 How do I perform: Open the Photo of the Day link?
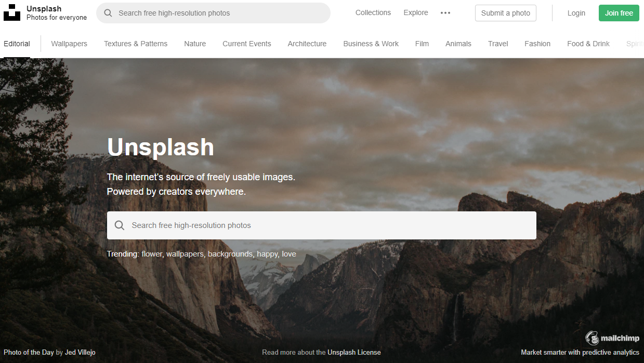(29, 352)
